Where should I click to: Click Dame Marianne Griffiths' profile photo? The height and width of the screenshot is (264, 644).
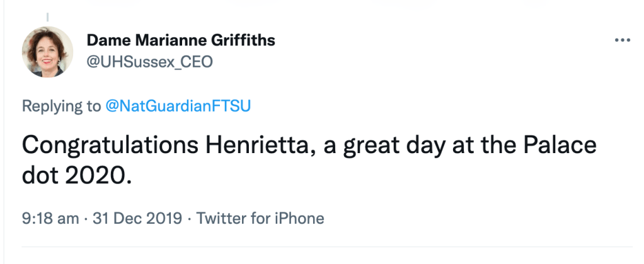pos(48,52)
